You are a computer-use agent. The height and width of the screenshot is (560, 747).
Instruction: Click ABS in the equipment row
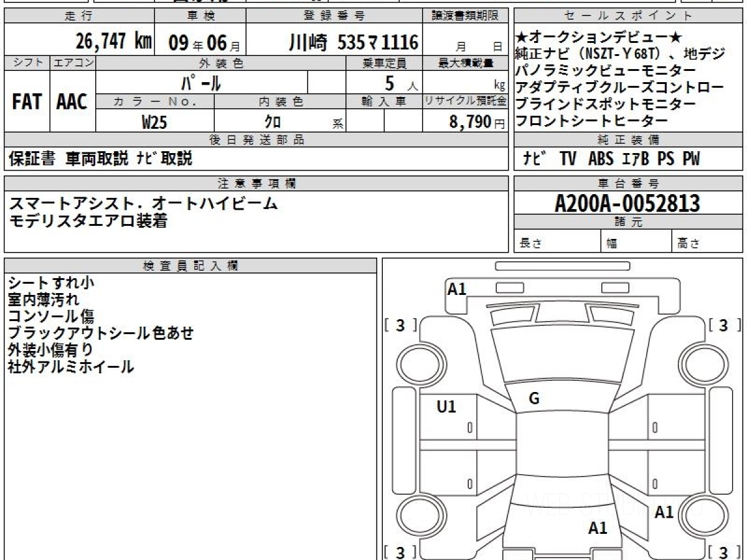coord(601,159)
